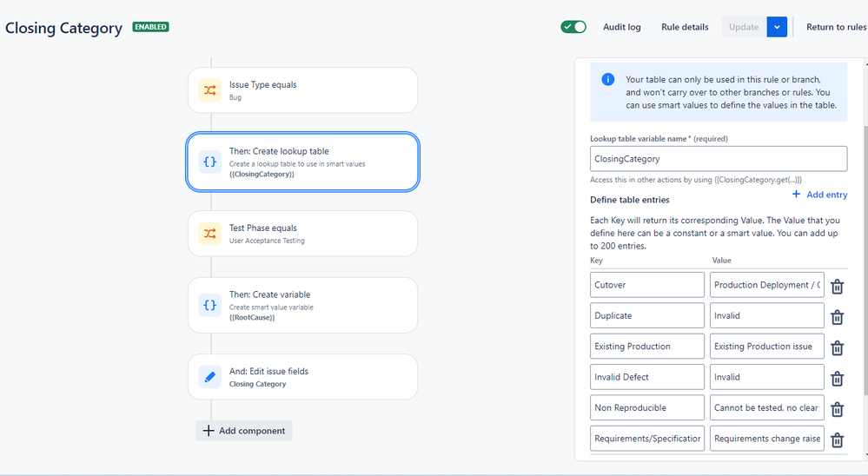This screenshot has height=476, width=868.
Task: Delete the Duplicate table entry
Action: point(837,317)
